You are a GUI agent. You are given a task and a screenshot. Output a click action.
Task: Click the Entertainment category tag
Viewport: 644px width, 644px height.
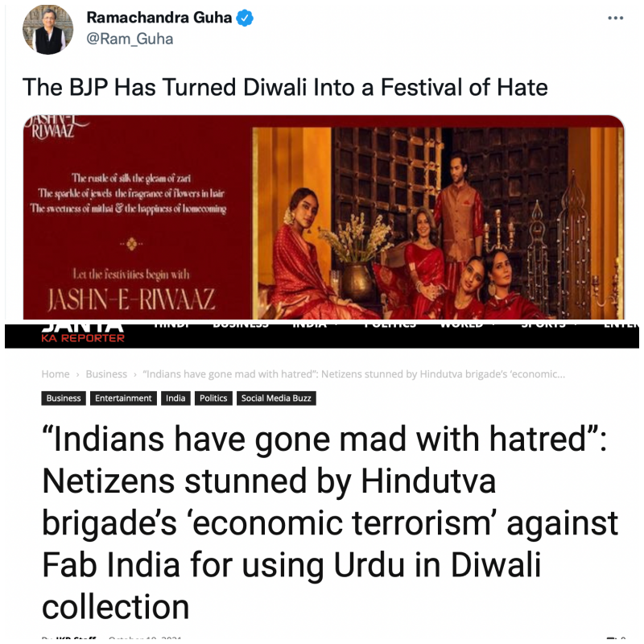pyautogui.click(x=123, y=398)
